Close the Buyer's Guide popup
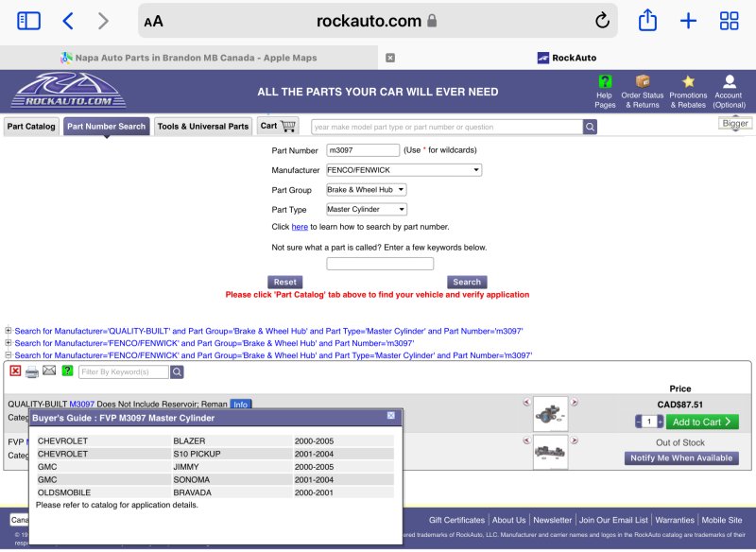Screen dimensions: 756x552 391,416
